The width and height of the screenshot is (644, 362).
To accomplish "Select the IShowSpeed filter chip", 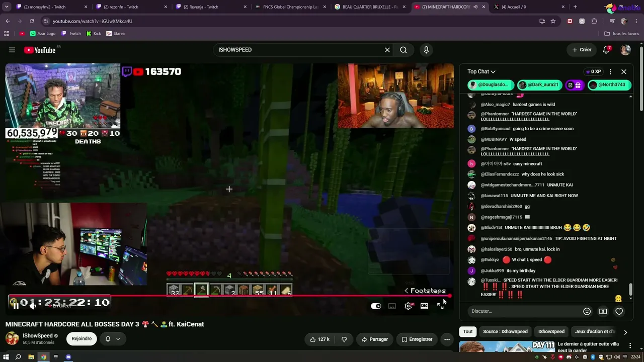I will point(551,332).
